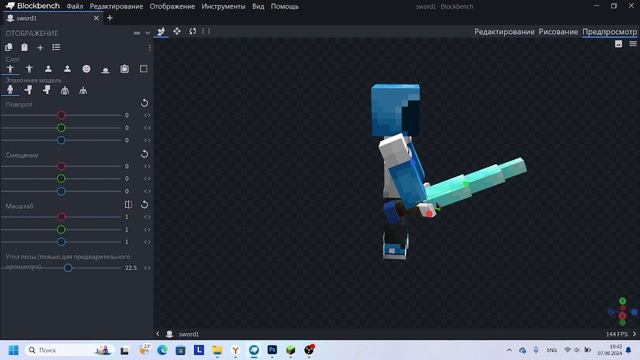This screenshot has width=640, height=360.
Task: Click the green scale Y slider
Action: click(x=61, y=229)
